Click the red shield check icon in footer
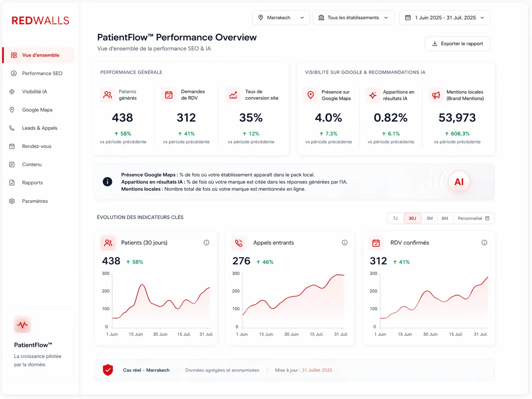This screenshot has width=532, height=399. coord(108,370)
